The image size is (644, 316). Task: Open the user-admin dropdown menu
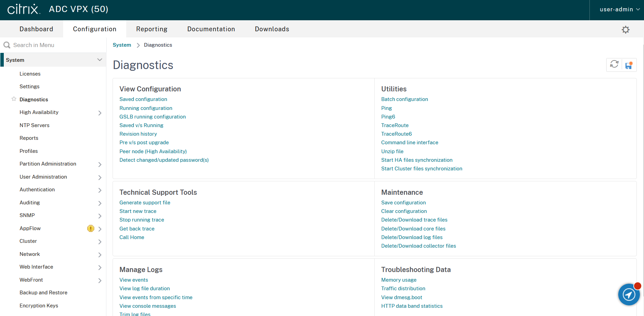(619, 10)
